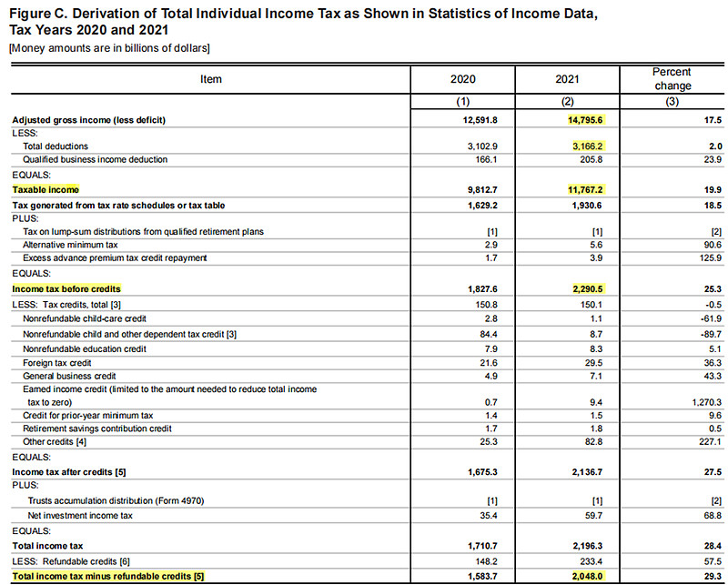
Task: Click the value 2,136.7
Action: pyautogui.click(x=587, y=472)
